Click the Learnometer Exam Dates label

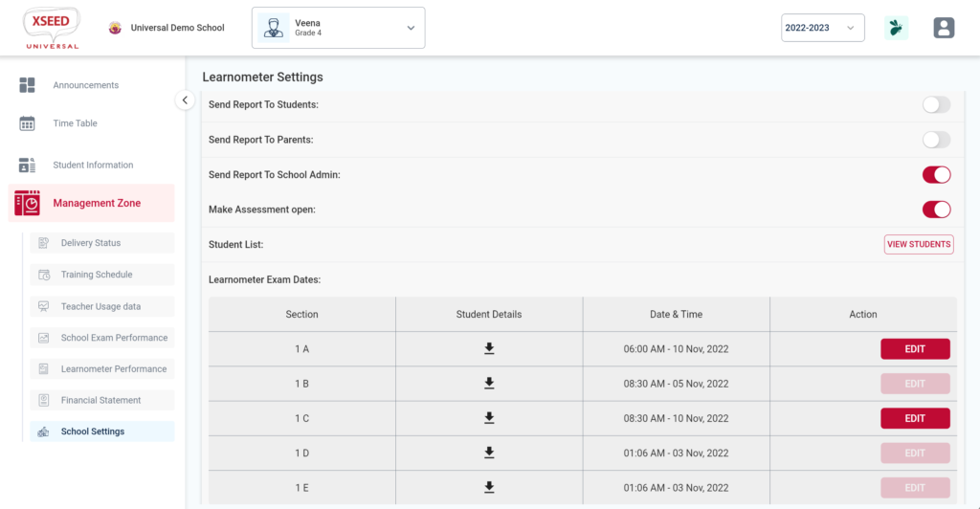(264, 279)
